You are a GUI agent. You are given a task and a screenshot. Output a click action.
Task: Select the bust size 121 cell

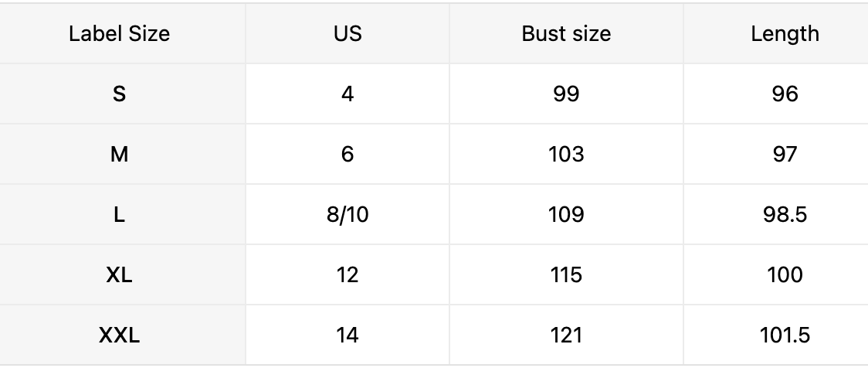pos(566,336)
